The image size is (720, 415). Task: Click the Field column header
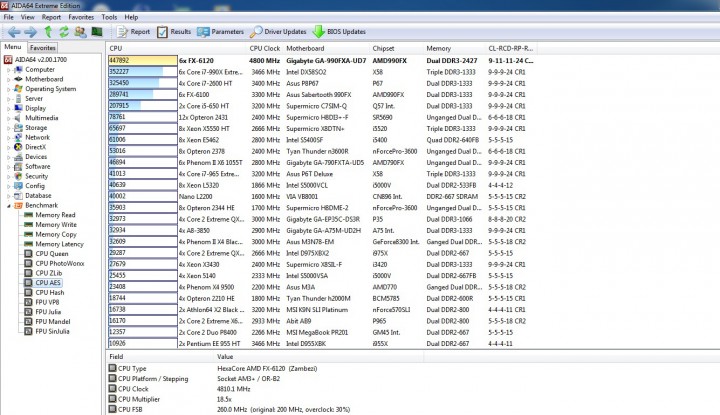coord(161,356)
